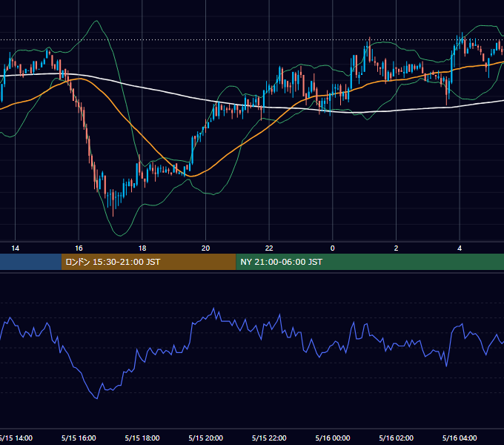Image resolution: width=504 pixels, height=445 pixels.
Task: Click the 20 hour label on chart axis
Action: coord(206,248)
